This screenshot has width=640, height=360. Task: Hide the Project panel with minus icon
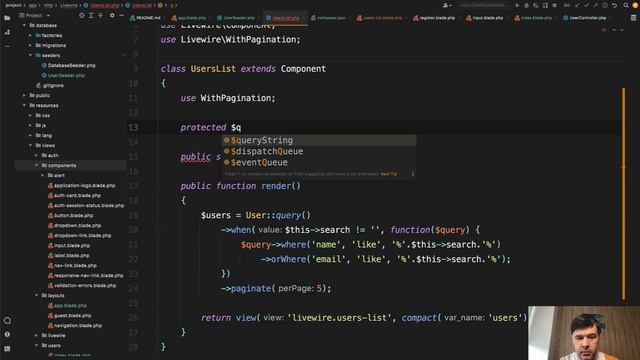coord(122,16)
